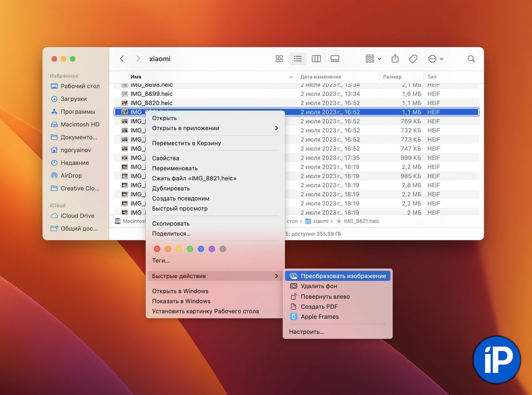
Task: Click the Tags toolbar icon
Action: [x=413, y=59]
